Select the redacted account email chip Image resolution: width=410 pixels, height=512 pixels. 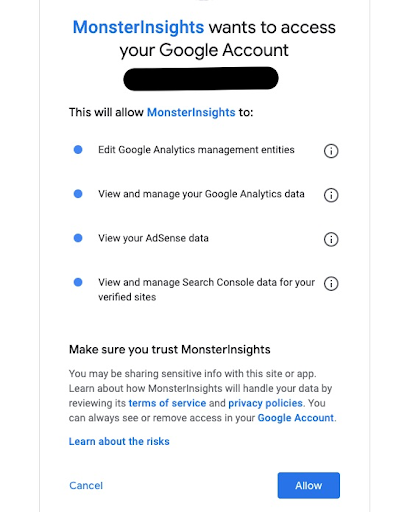[x=201, y=79]
